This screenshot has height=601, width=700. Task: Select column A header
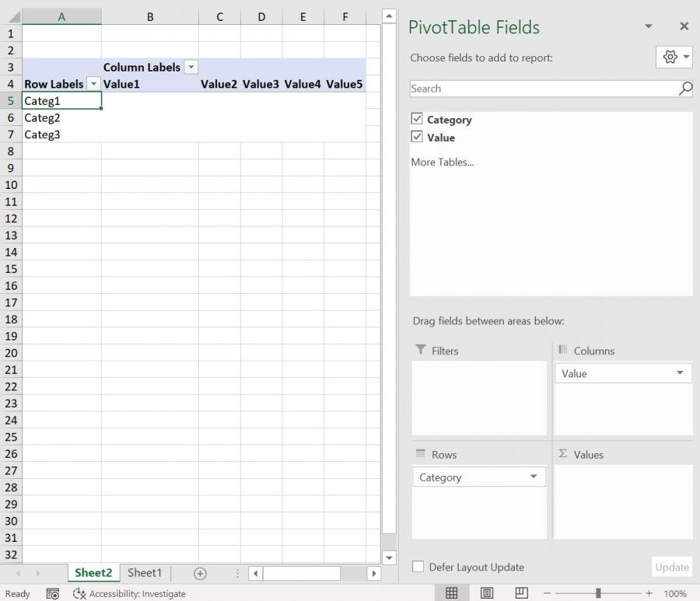point(61,17)
